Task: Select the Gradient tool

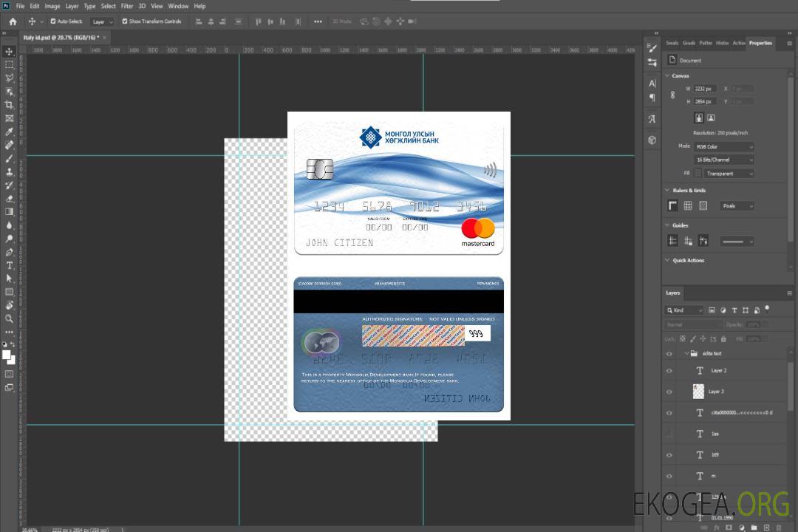Action: click(x=9, y=212)
